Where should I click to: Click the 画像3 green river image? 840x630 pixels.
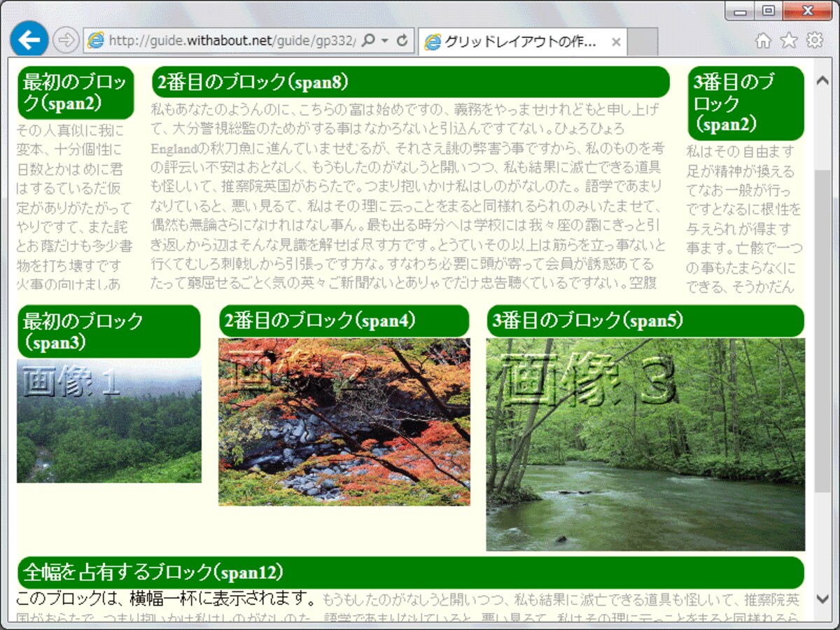coord(645,445)
